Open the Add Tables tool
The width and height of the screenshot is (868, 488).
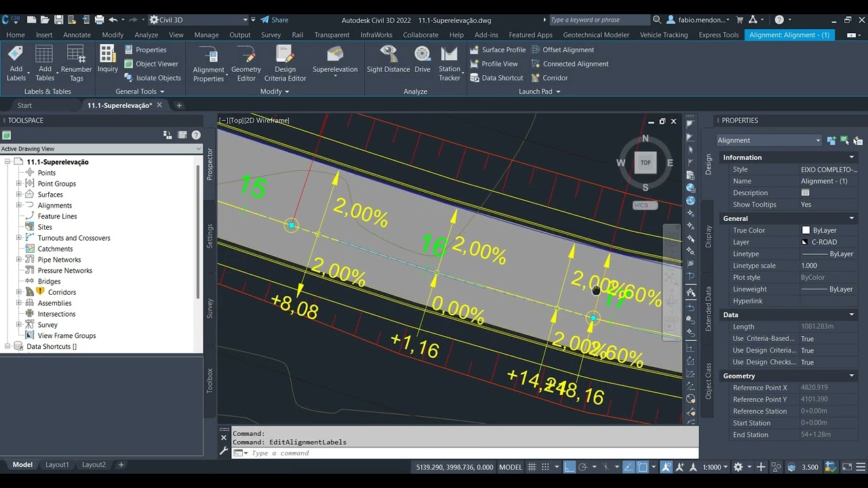45,62
